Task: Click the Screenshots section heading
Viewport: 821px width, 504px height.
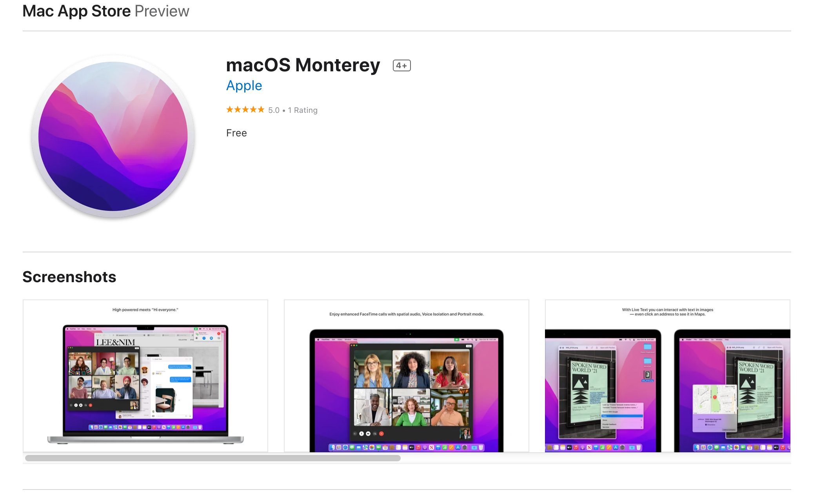Action: [69, 277]
